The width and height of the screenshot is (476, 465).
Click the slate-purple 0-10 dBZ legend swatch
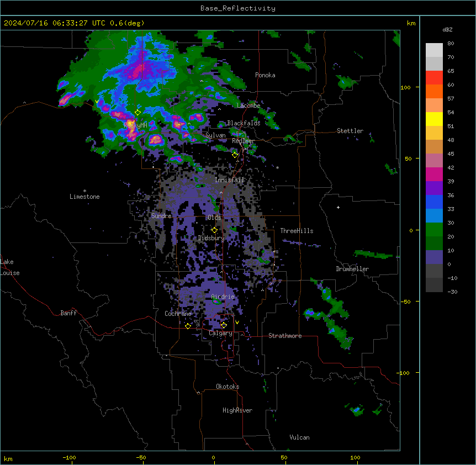click(434, 257)
